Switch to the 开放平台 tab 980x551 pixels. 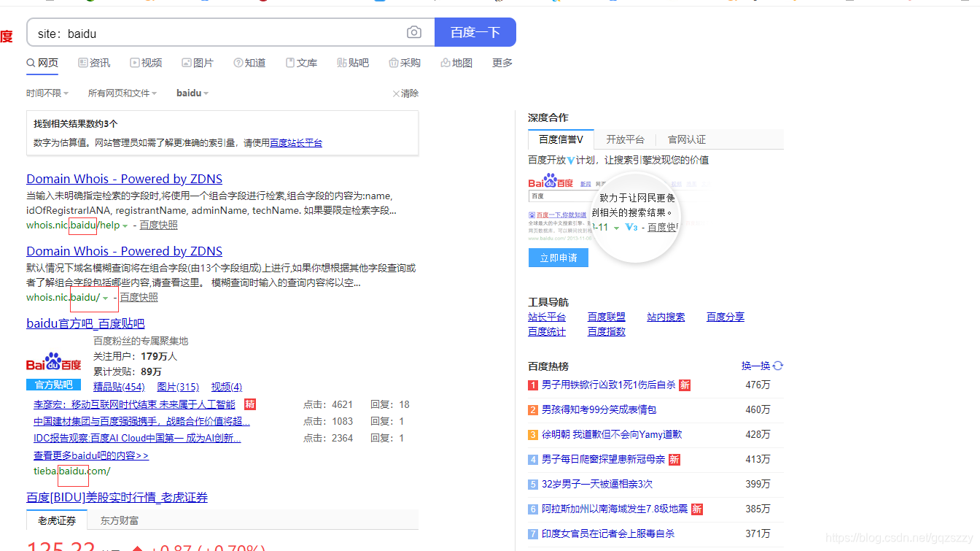point(625,139)
